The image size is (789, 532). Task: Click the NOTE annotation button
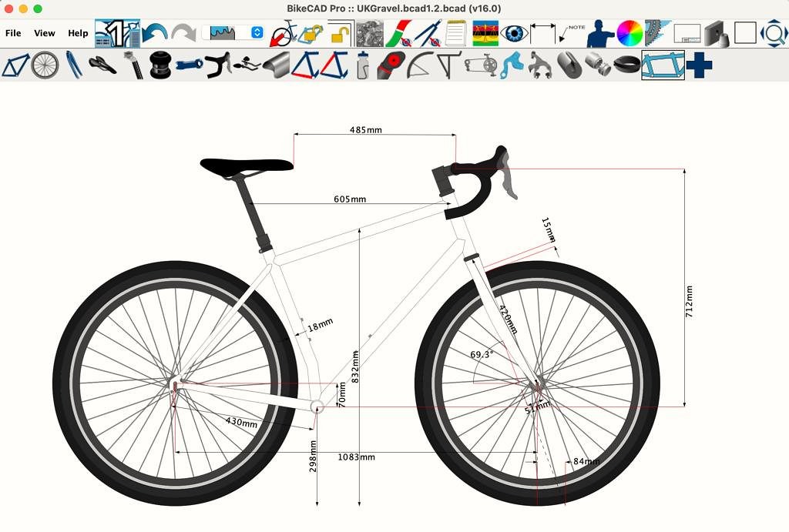[572, 34]
